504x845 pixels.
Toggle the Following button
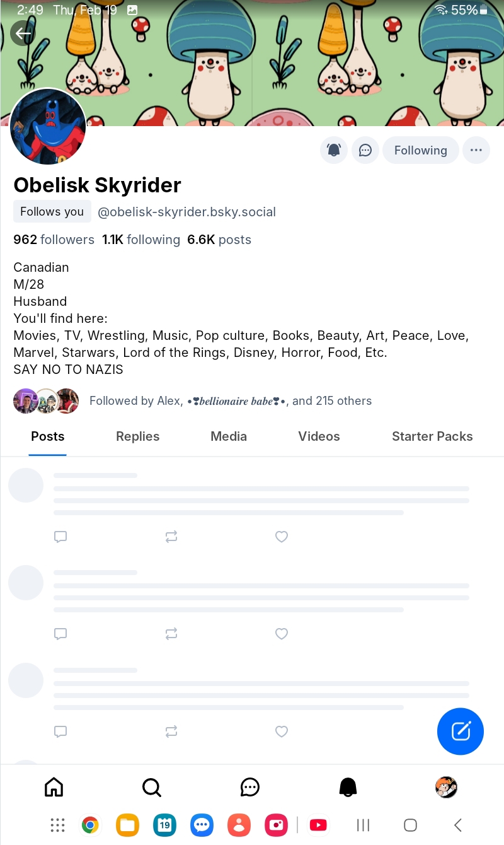[x=420, y=150]
